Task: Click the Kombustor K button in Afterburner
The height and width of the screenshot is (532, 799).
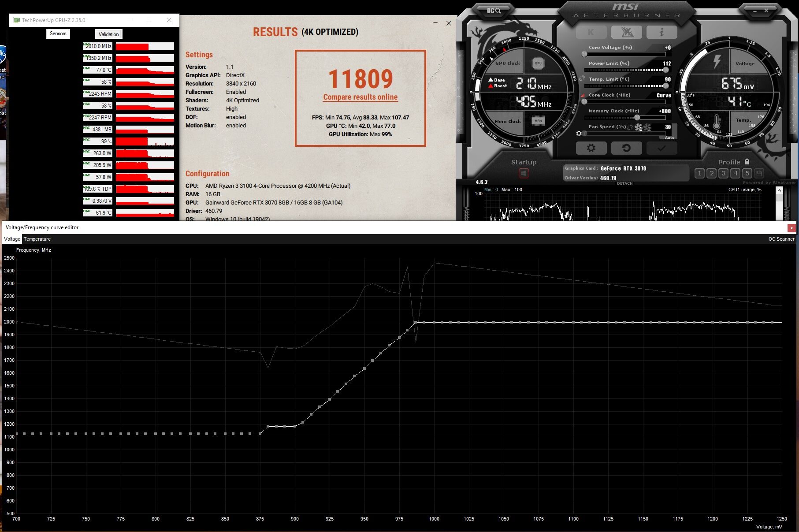Action: pos(591,32)
